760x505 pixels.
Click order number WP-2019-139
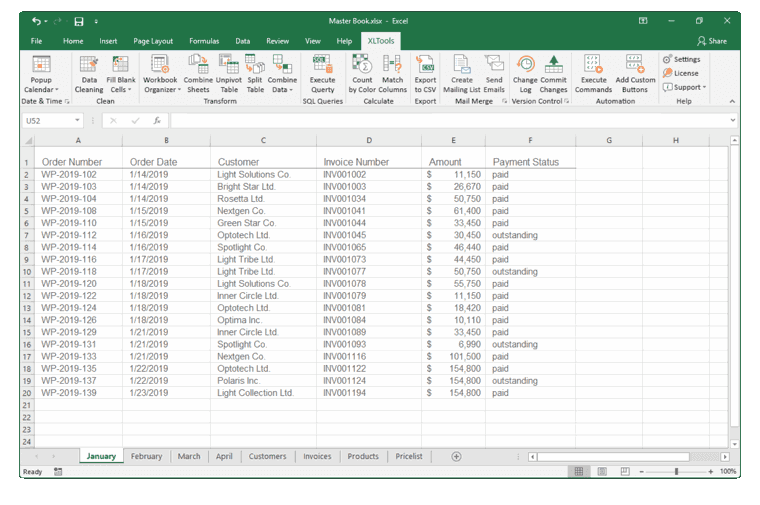(79, 393)
